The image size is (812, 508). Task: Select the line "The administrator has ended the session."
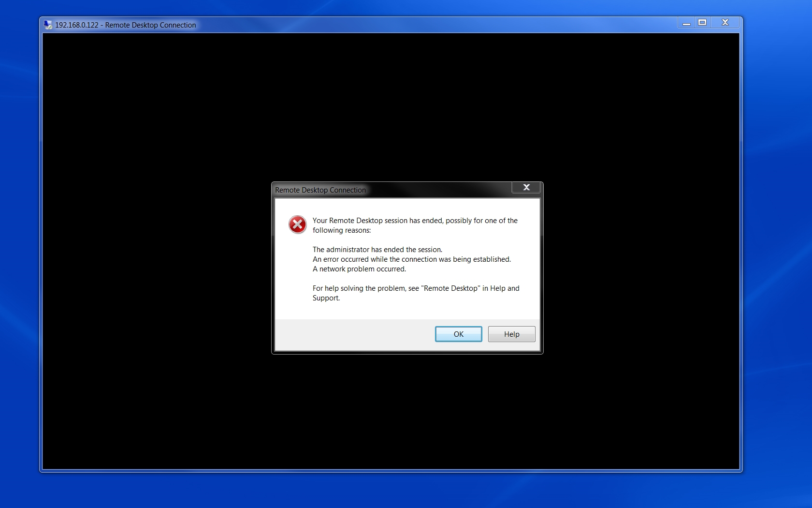pyautogui.click(x=377, y=250)
